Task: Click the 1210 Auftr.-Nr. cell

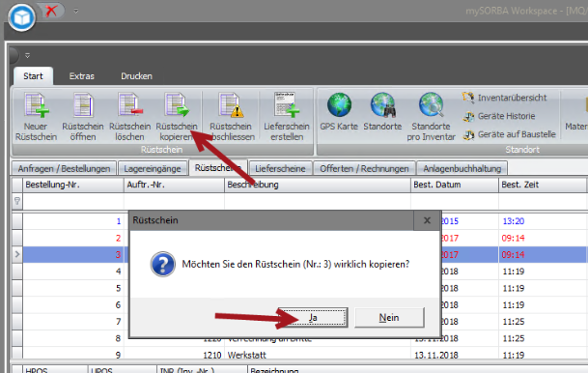Action: coord(174,355)
